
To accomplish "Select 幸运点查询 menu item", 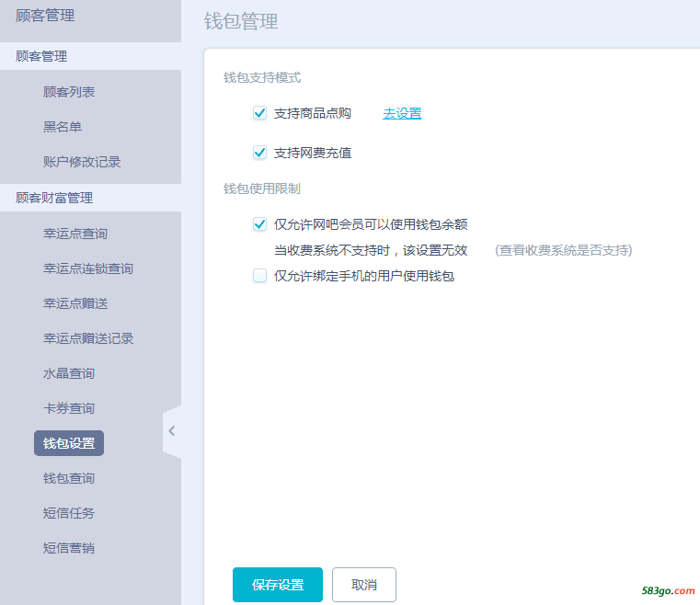I will pyautogui.click(x=75, y=234).
